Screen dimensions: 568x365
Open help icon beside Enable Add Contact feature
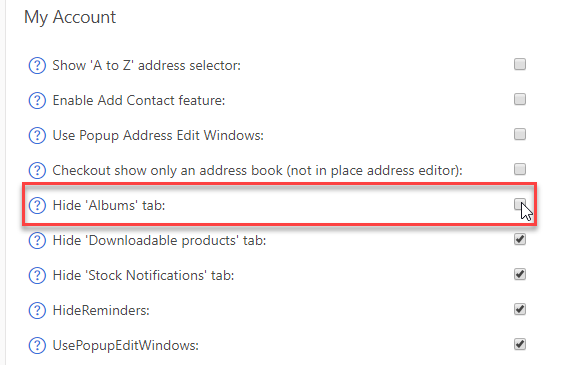click(x=37, y=101)
